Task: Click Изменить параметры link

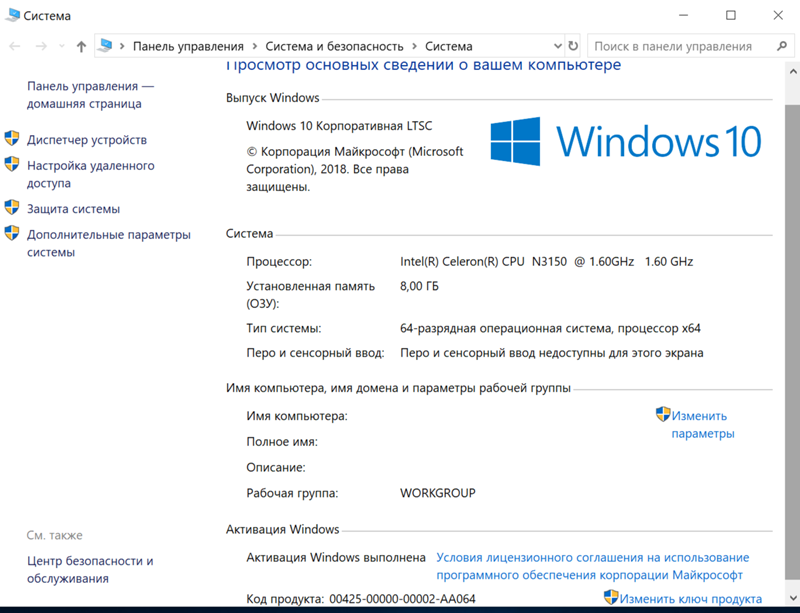Action: click(703, 425)
